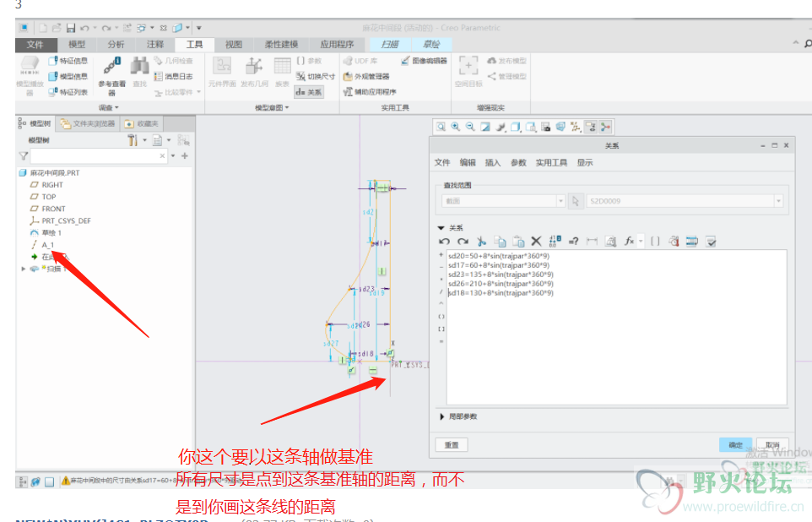Open 编辑 menu in relations dialog
The height and width of the screenshot is (522, 812).
[468, 163]
